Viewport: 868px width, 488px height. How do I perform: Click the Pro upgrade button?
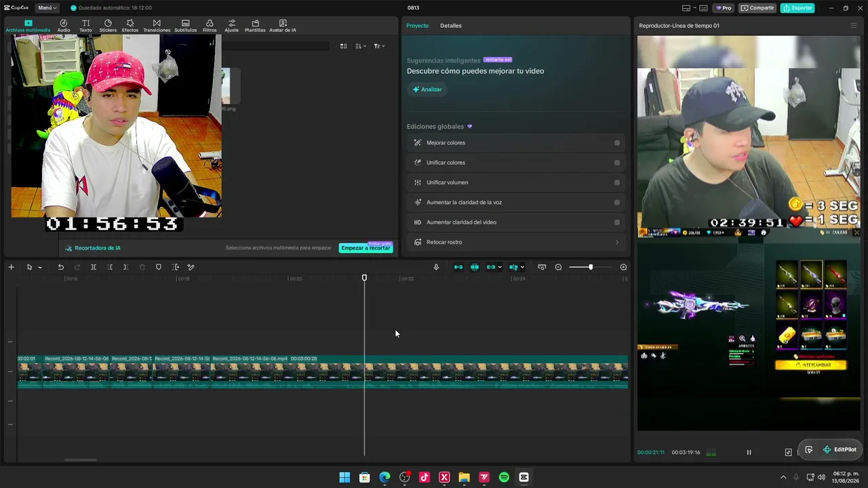[x=724, y=8]
